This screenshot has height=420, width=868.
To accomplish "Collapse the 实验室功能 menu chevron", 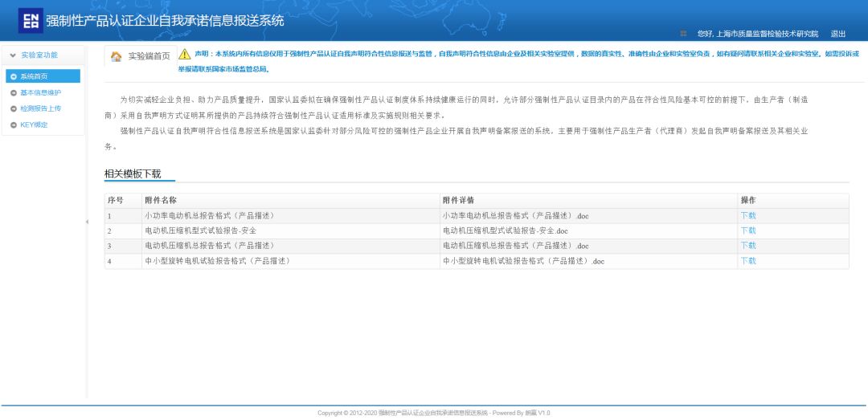I will coord(13,55).
